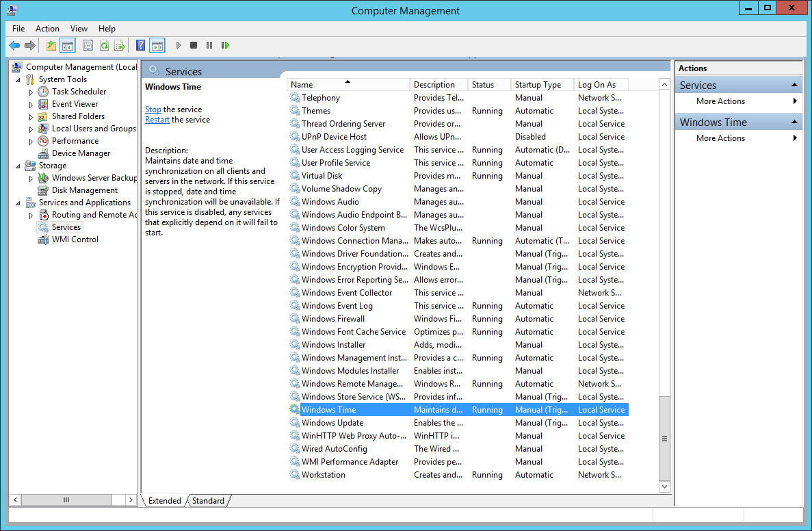Open the Action menu
This screenshot has height=531, width=812.
coord(47,29)
